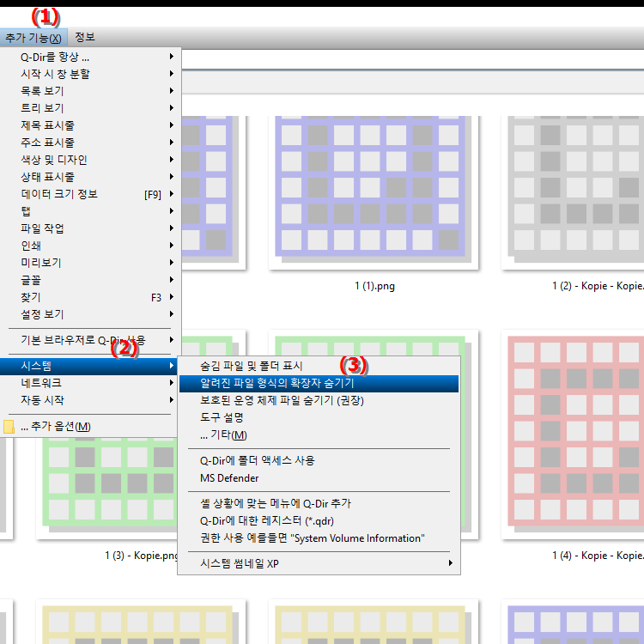Click the System Volume Information permission entry
The width and height of the screenshot is (644, 644).
[319, 538]
